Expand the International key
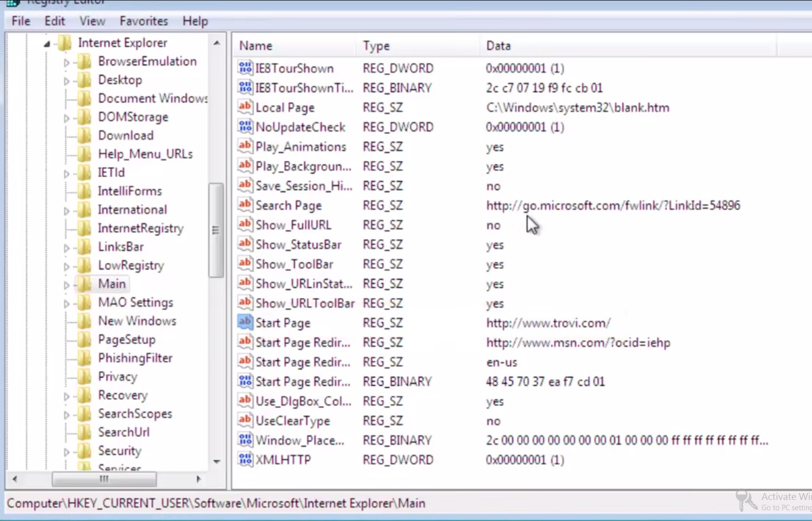The image size is (812, 521). click(67, 211)
